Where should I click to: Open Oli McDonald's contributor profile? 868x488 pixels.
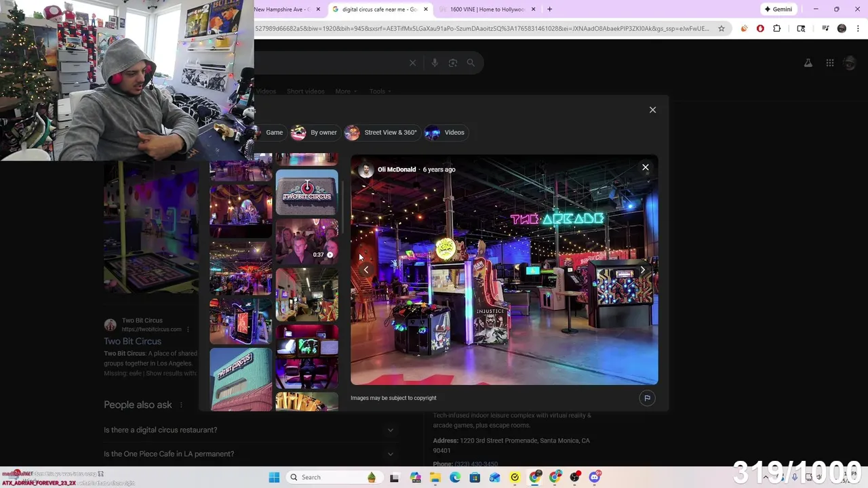(x=397, y=169)
